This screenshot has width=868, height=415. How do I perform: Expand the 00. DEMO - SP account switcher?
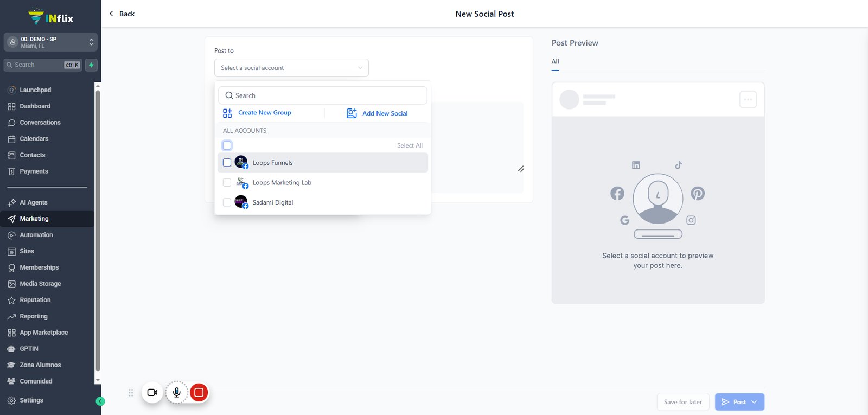tap(50, 42)
